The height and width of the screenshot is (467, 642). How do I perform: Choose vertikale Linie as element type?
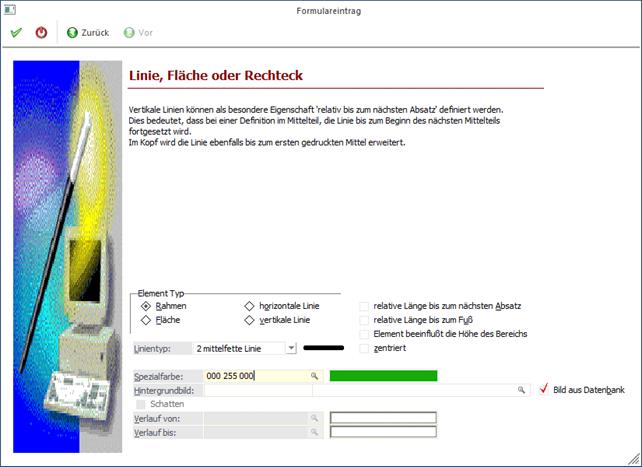250,320
